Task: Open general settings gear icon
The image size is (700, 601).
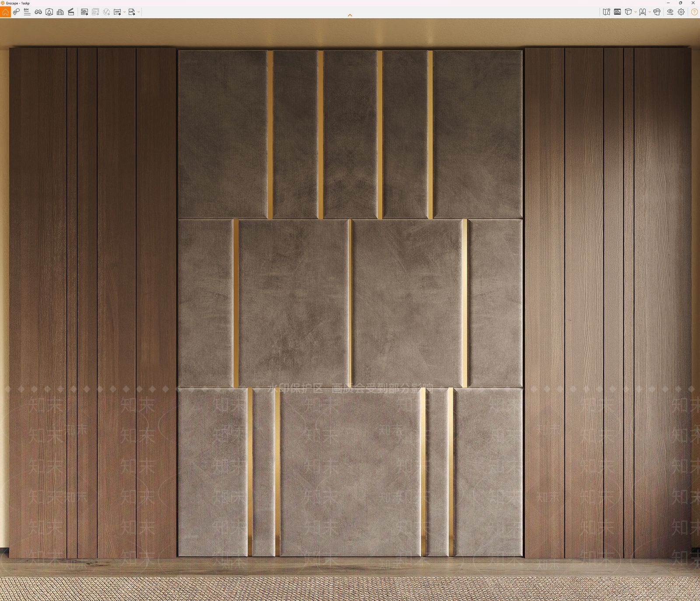Action: point(681,12)
